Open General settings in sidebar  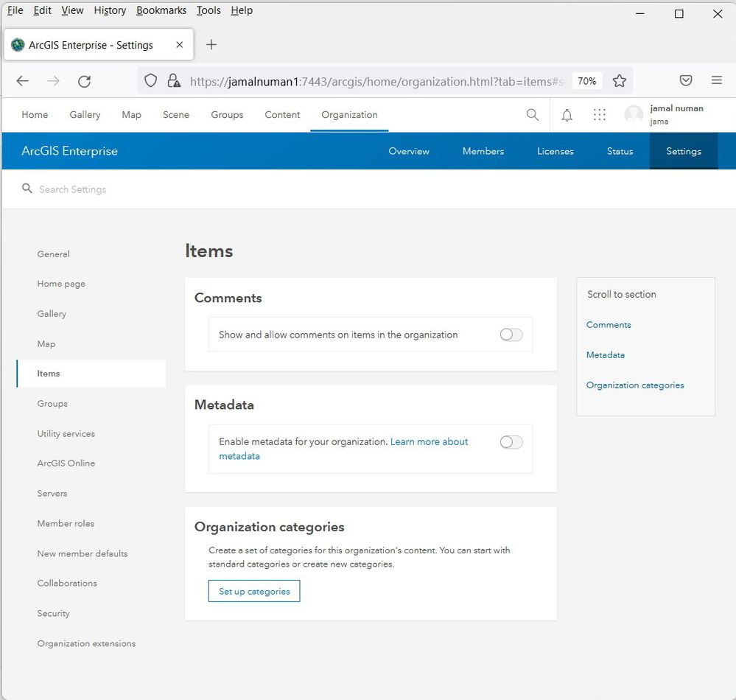[x=54, y=254]
